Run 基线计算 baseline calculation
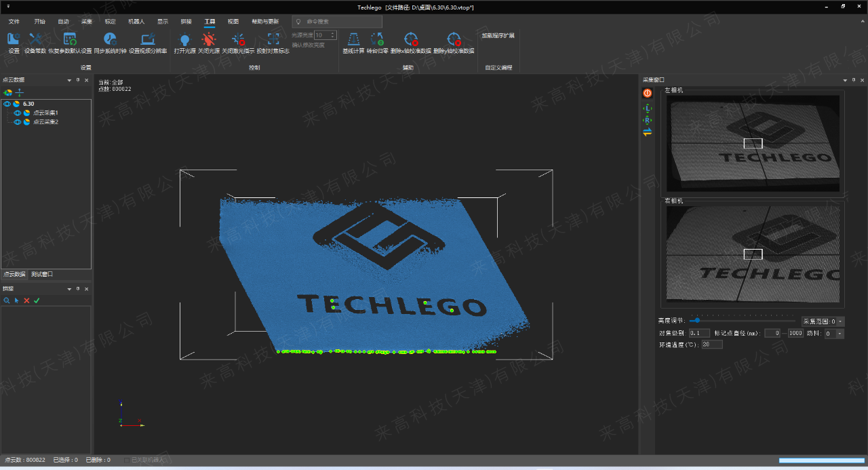The height and width of the screenshot is (470, 868). pyautogui.click(x=353, y=40)
